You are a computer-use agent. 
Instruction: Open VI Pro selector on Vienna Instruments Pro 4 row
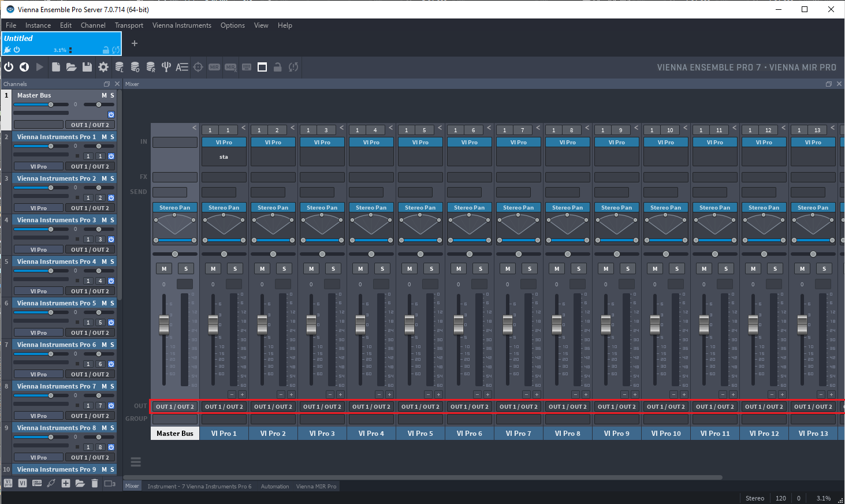click(x=39, y=291)
